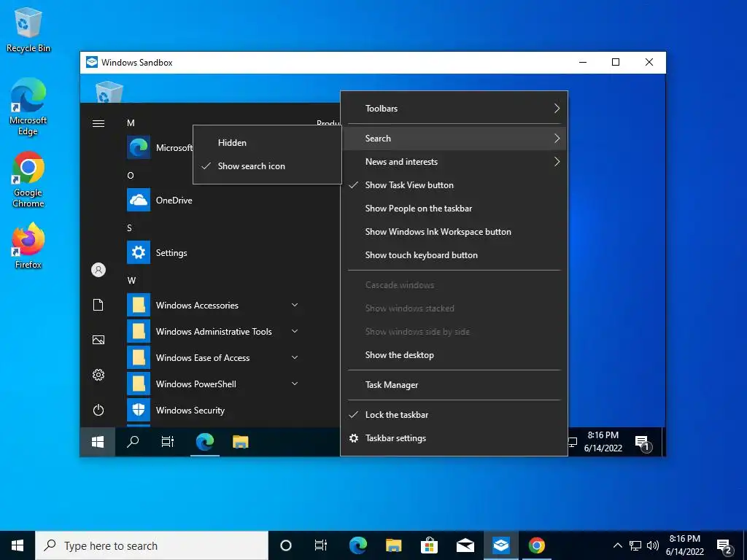Screen dimensions: 747x560
Task: Toggle Show Task View button
Action: 454,184
